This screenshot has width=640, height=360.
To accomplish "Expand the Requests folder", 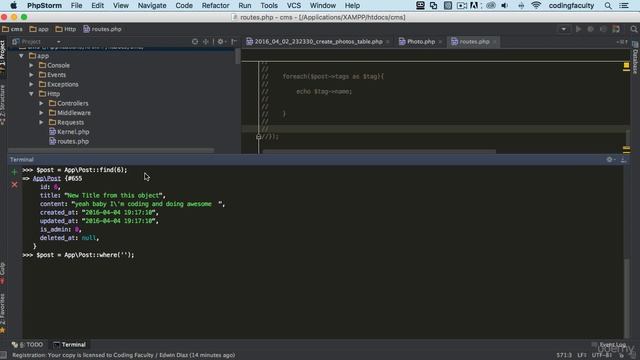I will [x=41, y=122].
